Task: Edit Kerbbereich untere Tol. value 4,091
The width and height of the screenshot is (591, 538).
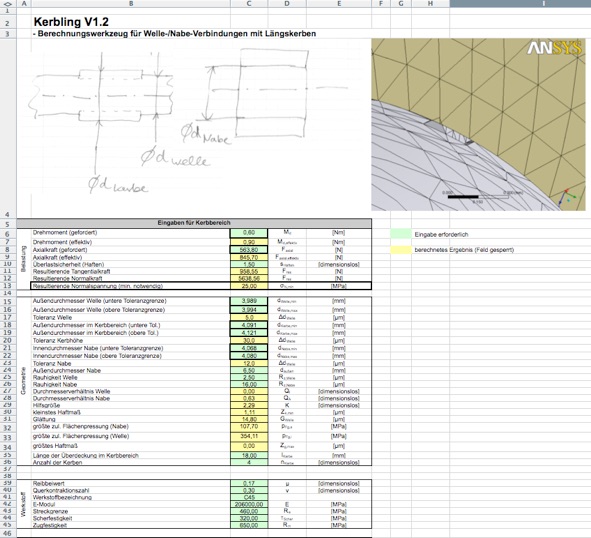Action: (x=249, y=325)
